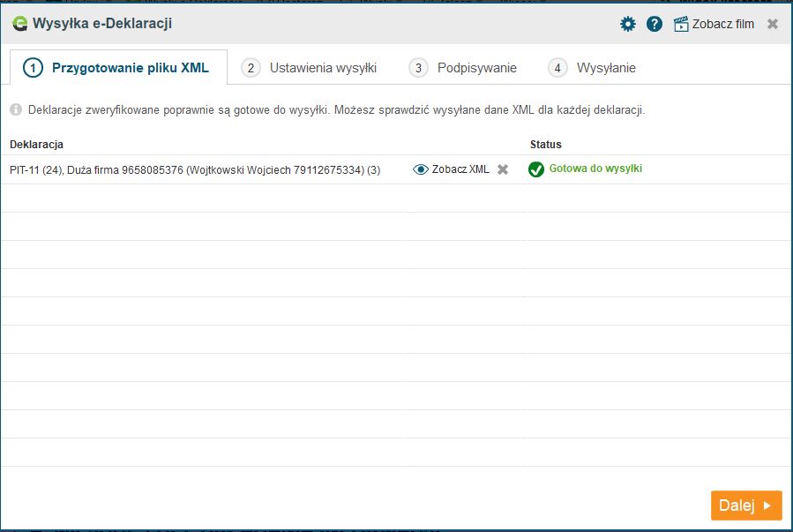Open help via the question mark icon

tap(655, 24)
